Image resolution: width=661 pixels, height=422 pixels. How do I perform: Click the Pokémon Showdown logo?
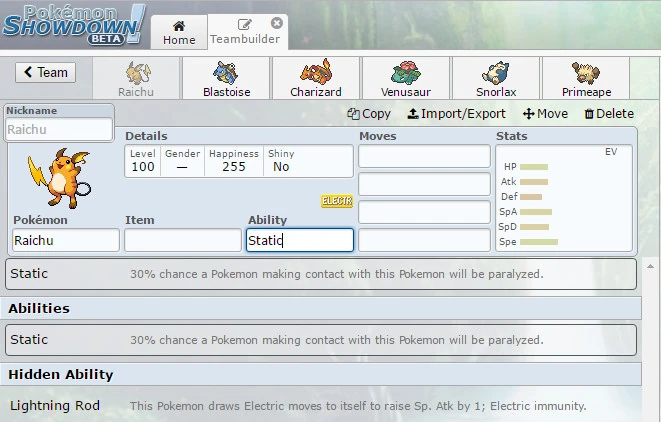click(x=73, y=24)
